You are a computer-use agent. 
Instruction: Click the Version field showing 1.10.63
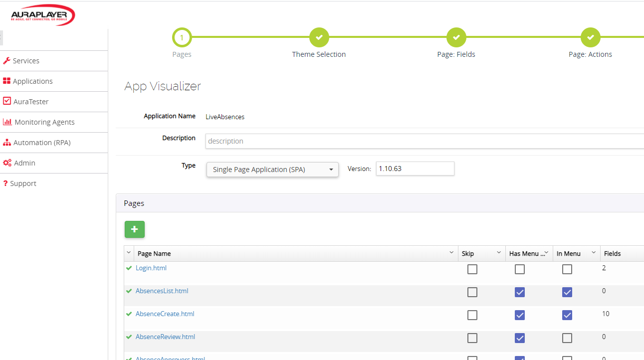[x=415, y=169]
